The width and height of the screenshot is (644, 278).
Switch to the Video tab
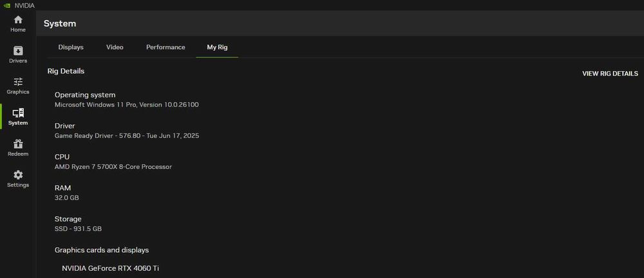pyautogui.click(x=115, y=47)
